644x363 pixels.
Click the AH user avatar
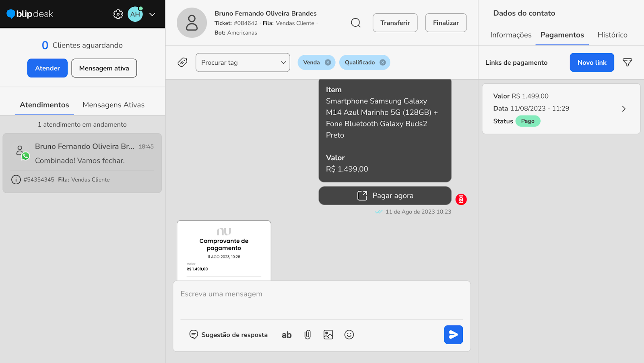(x=135, y=14)
